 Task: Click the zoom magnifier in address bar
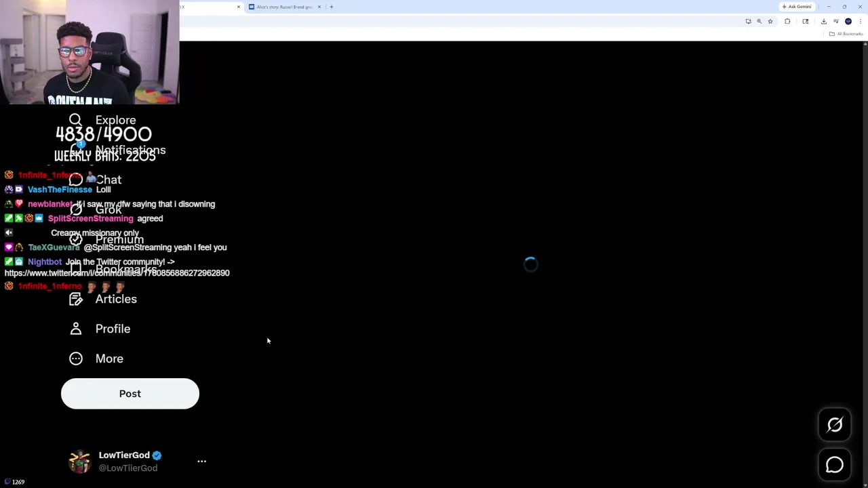[759, 22]
